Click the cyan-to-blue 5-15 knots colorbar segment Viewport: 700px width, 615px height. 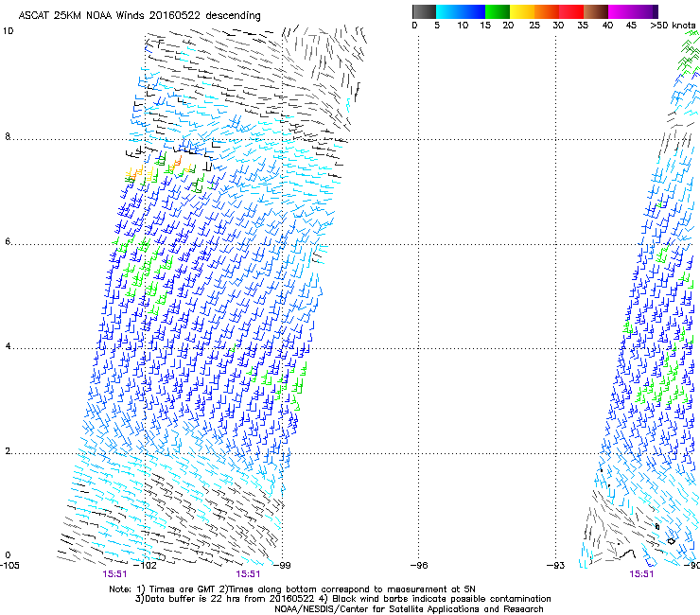pos(461,11)
